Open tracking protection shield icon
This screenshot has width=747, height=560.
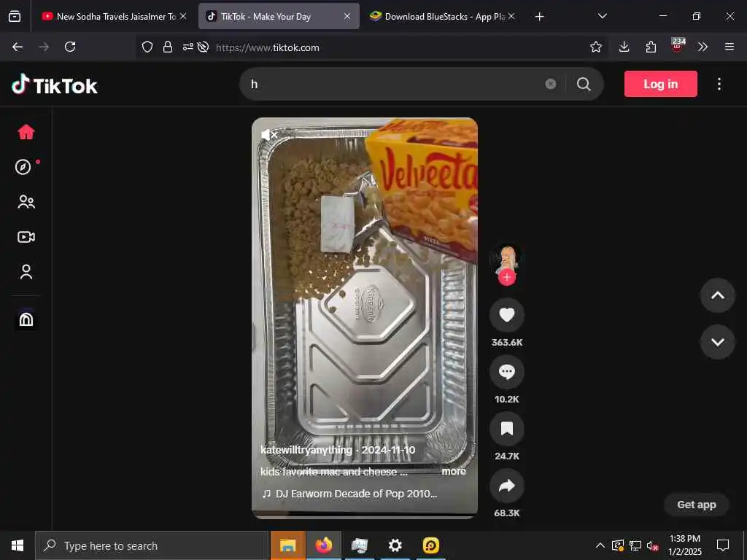click(x=147, y=47)
